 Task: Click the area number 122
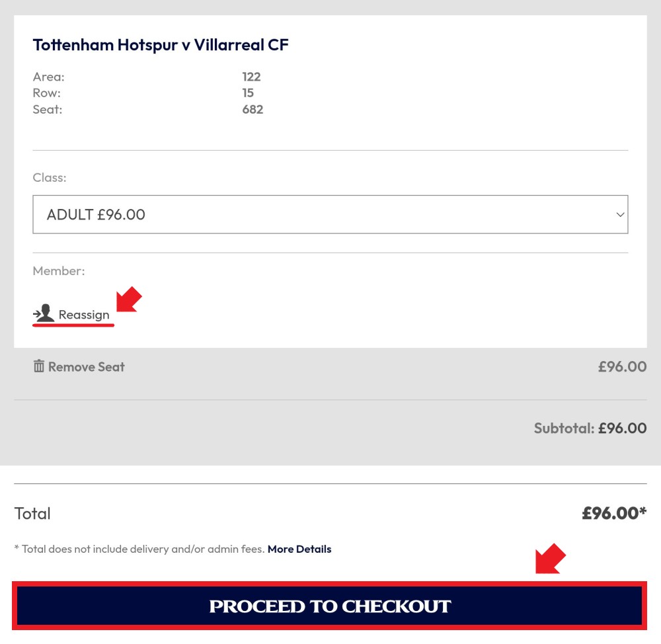251,77
